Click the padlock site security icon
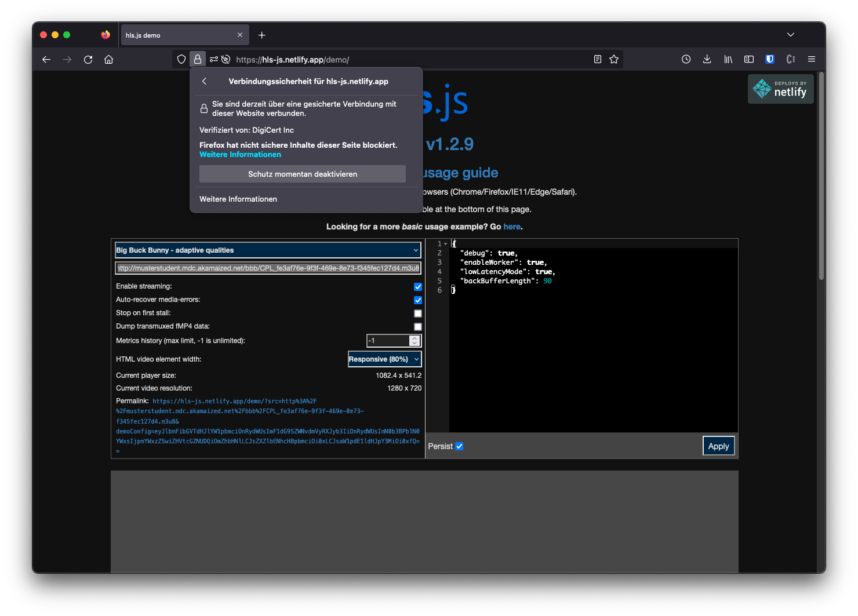This screenshot has width=858, height=616. pyautogui.click(x=198, y=59)
